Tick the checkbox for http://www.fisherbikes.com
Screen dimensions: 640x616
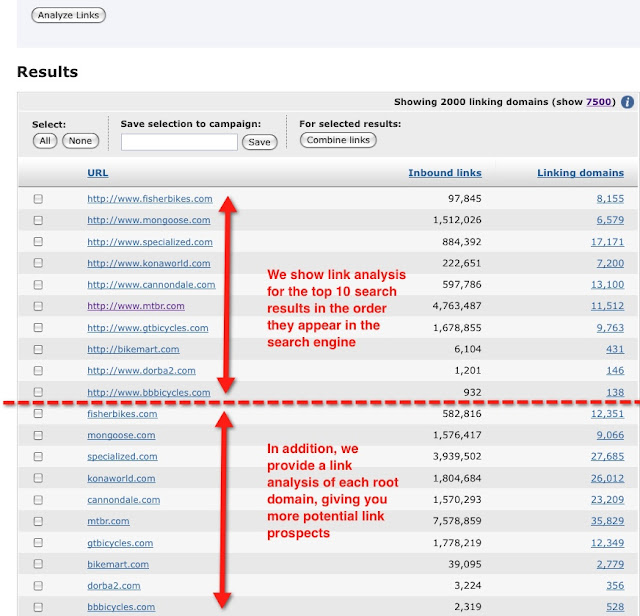39,199
